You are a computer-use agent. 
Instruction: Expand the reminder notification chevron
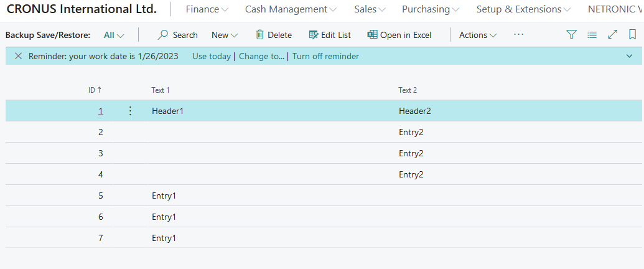629,56
